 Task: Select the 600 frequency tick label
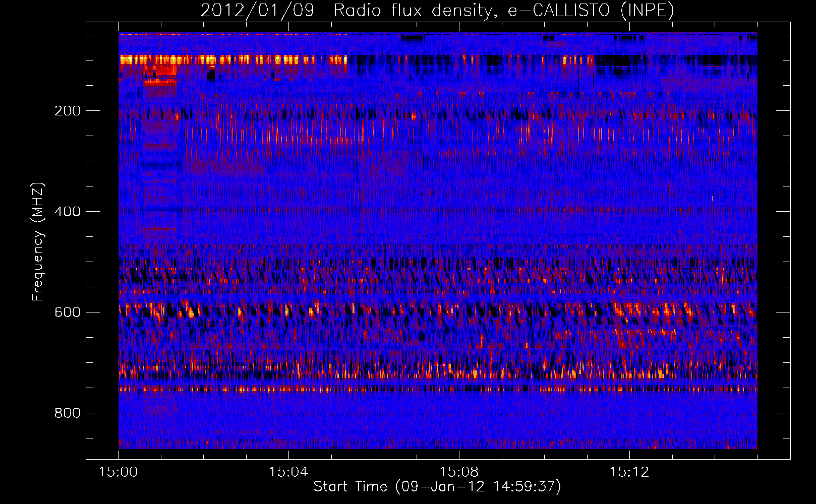click(68, 312)
